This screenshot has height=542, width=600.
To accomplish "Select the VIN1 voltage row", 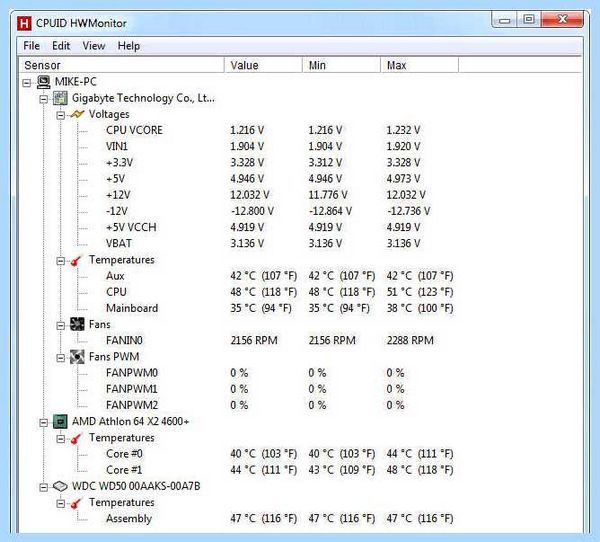I will pos(263,146).
